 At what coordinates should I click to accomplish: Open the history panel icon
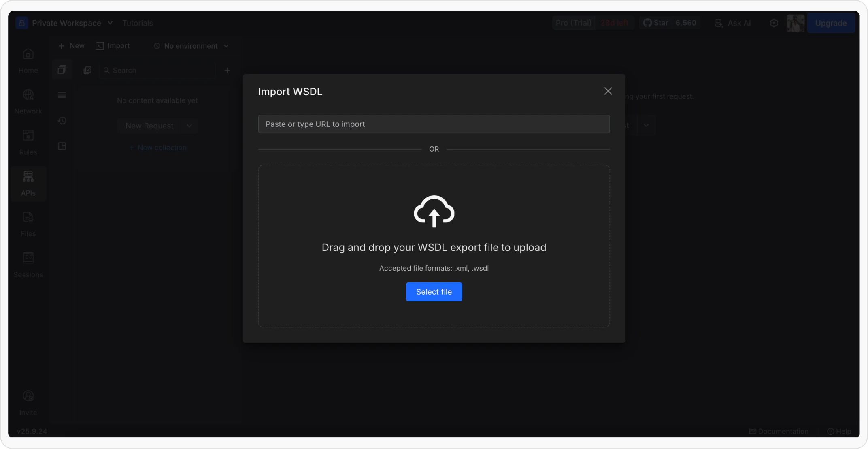62,120
